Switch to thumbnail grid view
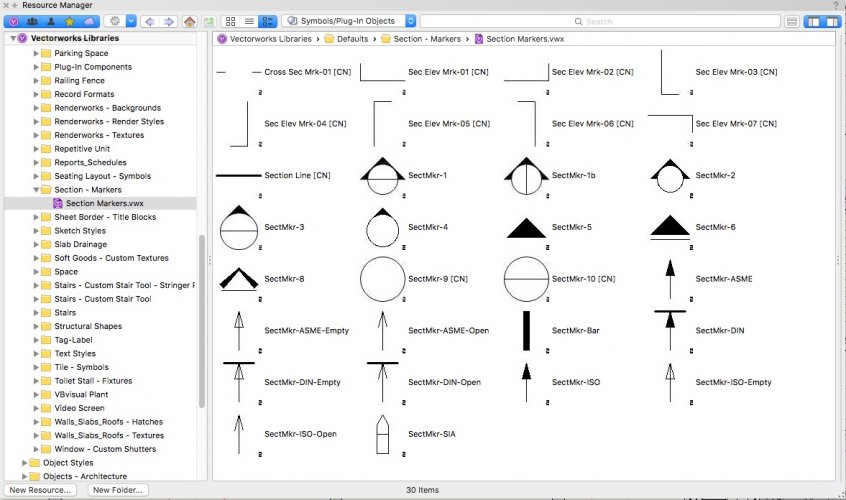The image size is (846, 500). pos(230,21)
